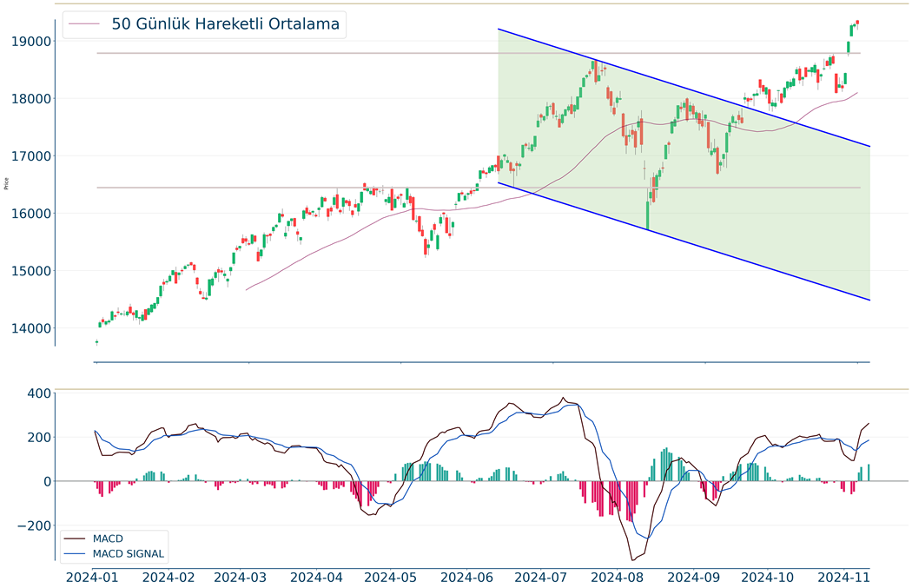Click the 2024-10 date label
Screen dimensions: 912x588
point(767,578)
